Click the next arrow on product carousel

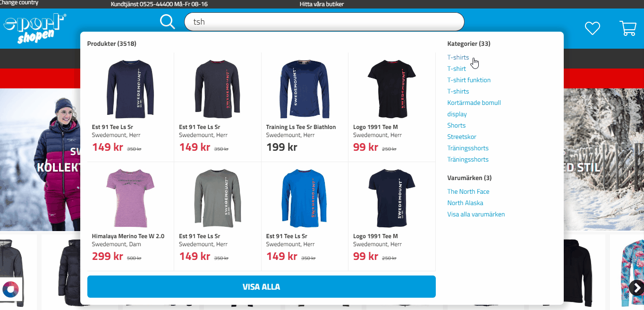point(636,287)
